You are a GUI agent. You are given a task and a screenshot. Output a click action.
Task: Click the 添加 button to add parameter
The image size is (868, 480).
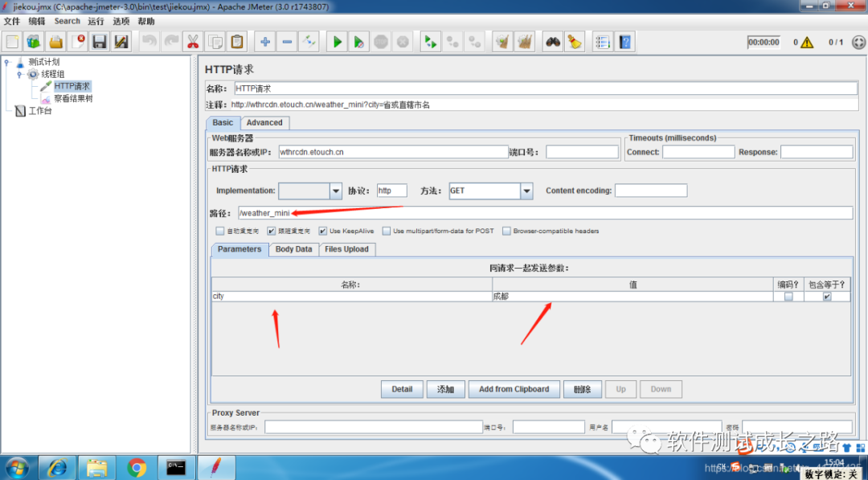click(445, 389)
